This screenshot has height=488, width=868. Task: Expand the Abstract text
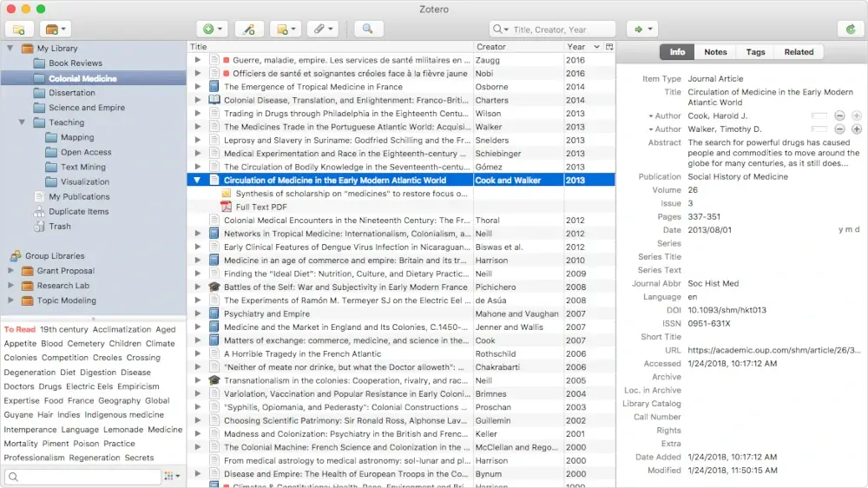[x=773, y=153]
